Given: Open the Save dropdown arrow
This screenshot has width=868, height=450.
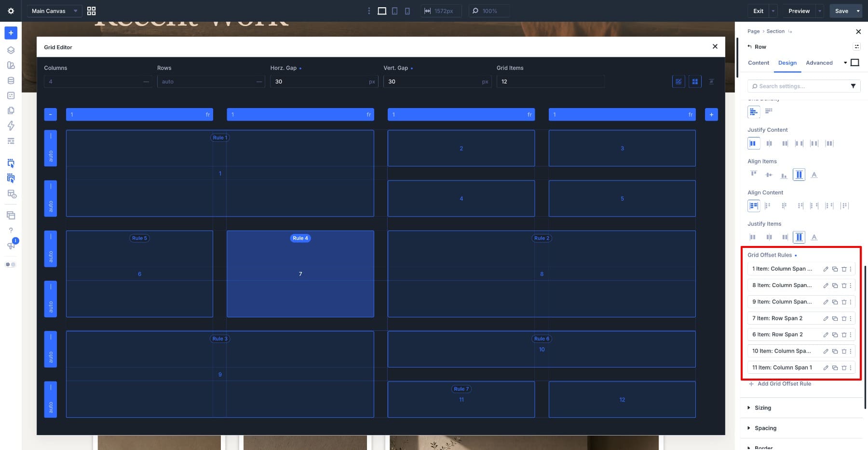Looking at the screenshot, I should coord(858,11).
